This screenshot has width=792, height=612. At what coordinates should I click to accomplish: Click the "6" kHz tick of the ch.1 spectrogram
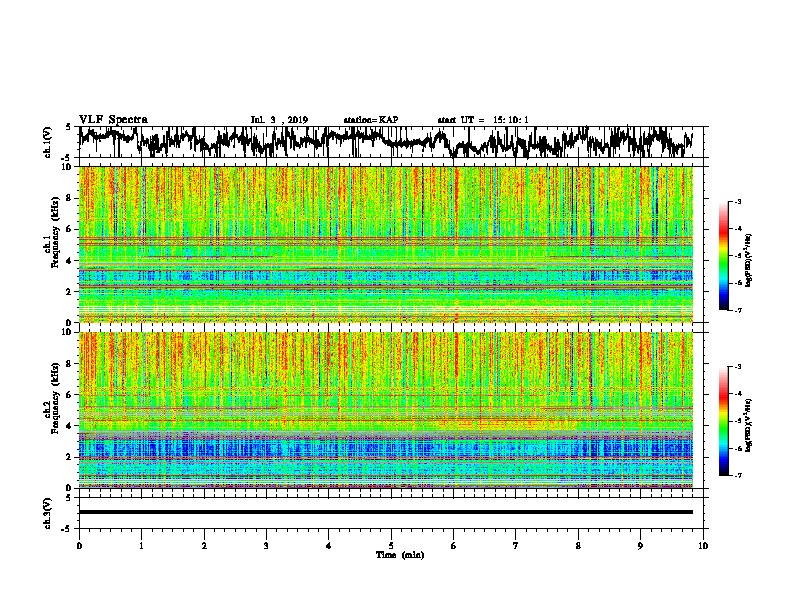click(x=69, y=229)
